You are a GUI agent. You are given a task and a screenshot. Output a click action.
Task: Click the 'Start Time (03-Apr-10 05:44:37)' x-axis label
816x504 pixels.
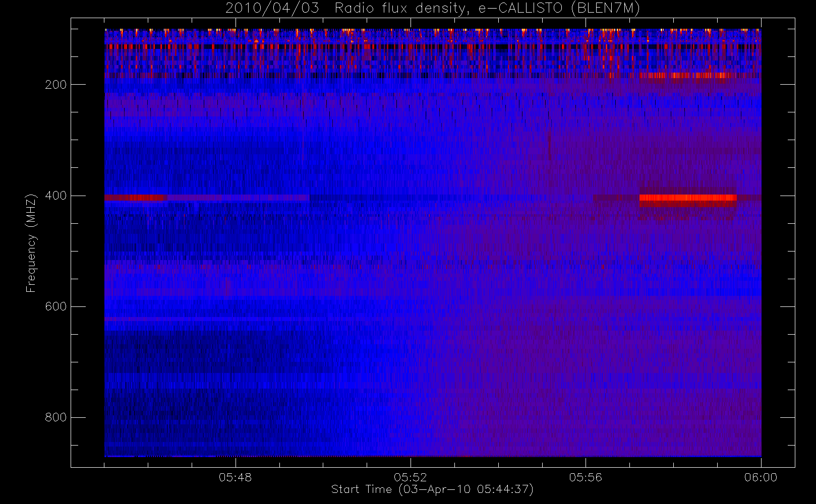point(432,489)
